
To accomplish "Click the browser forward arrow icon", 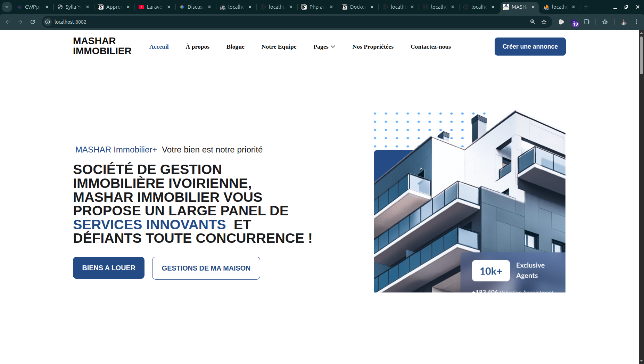I will (20, 22).
